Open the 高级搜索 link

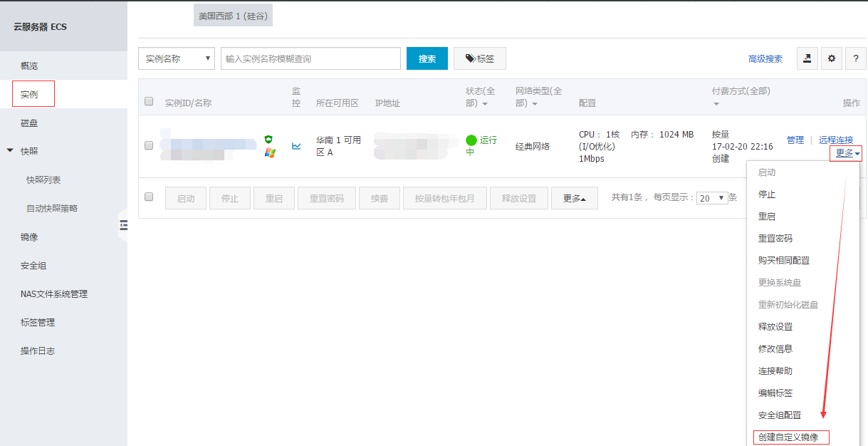(x=765, y=59)
